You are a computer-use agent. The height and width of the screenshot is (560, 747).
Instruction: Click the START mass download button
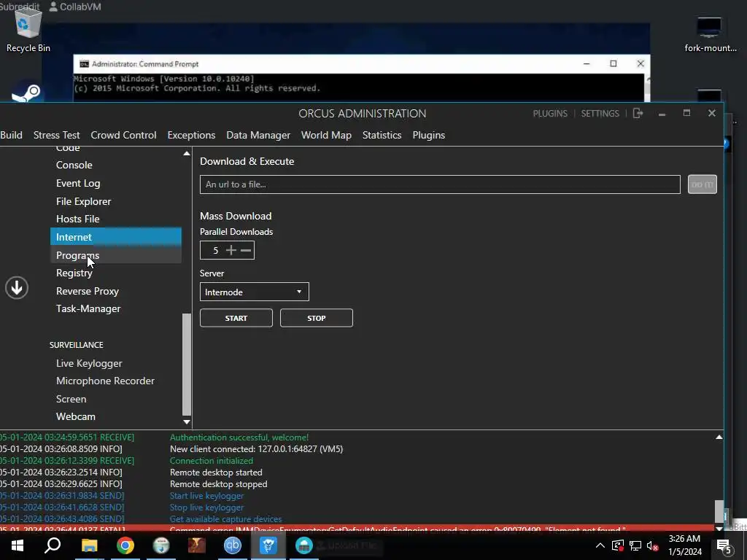pos(236,318)
